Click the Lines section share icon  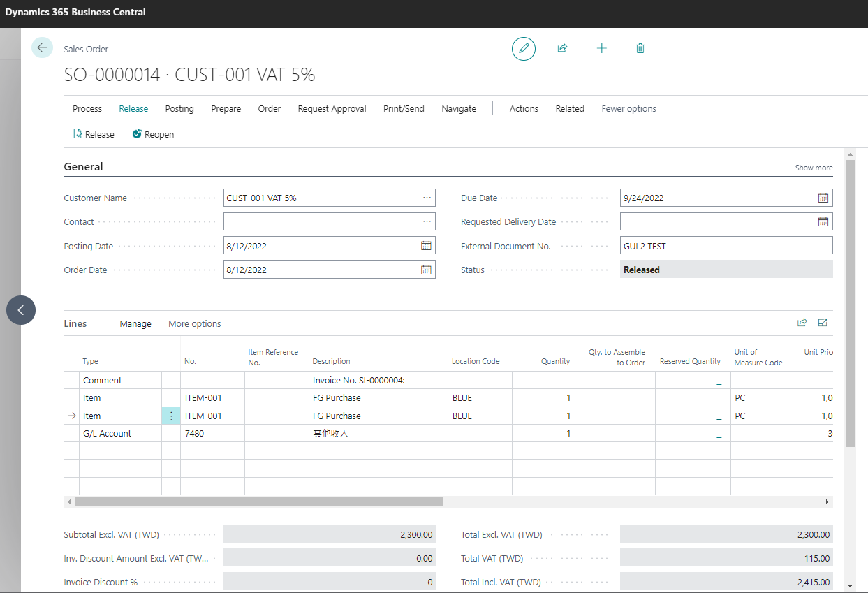click(802, 323)
